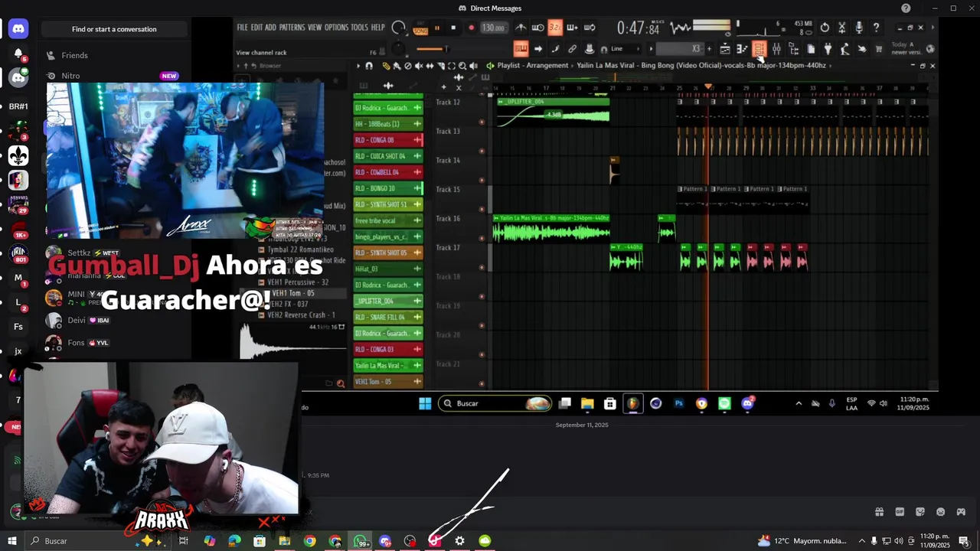Open the TOOLS menu
The height and width of the screenshot is (551, 980).
(359, 28)
